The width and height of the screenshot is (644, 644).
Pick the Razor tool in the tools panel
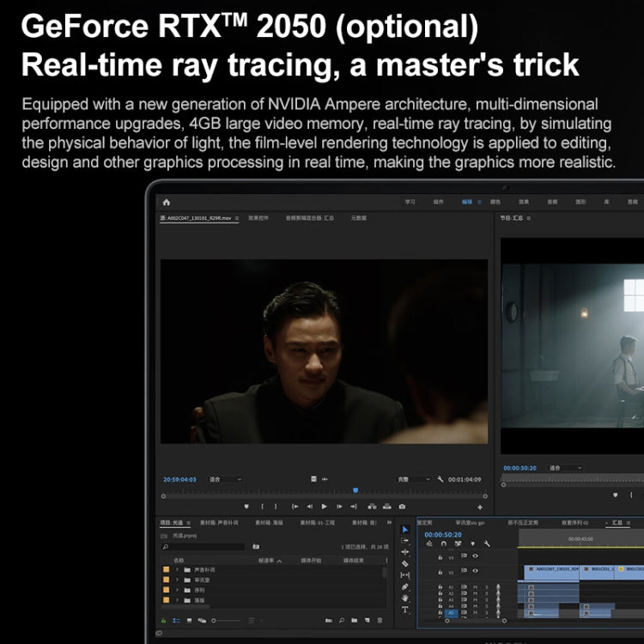(x=405, y=563)
